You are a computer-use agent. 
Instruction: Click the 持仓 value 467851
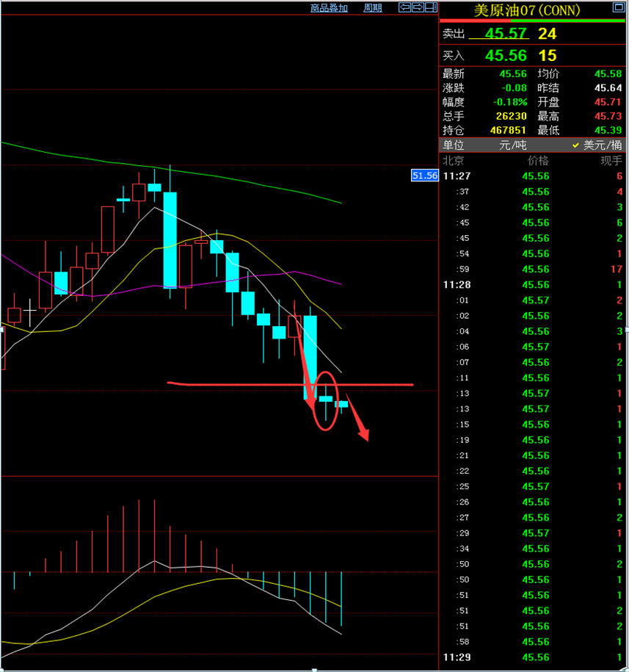[x=508, y=130]
